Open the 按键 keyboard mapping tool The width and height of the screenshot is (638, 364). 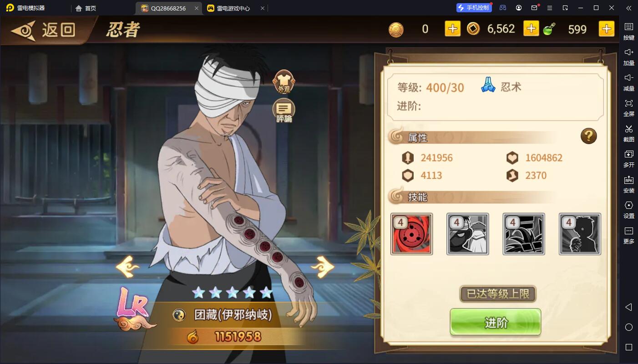(x=628, y=31)
